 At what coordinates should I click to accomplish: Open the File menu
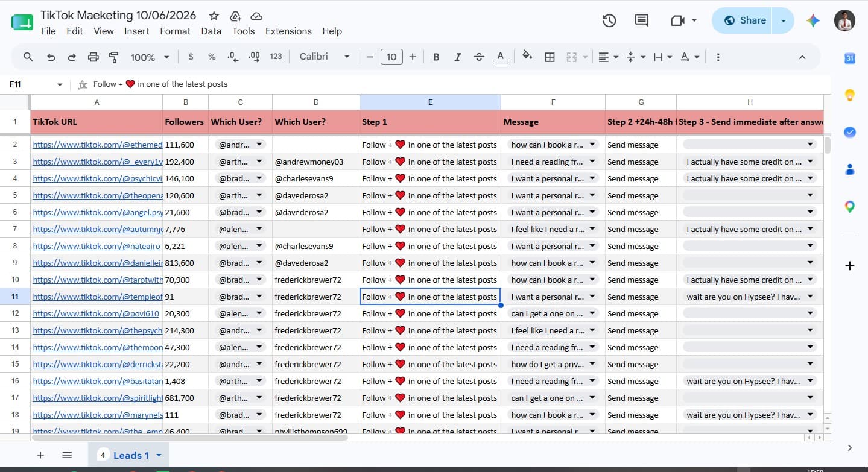(x=48, y=31)
